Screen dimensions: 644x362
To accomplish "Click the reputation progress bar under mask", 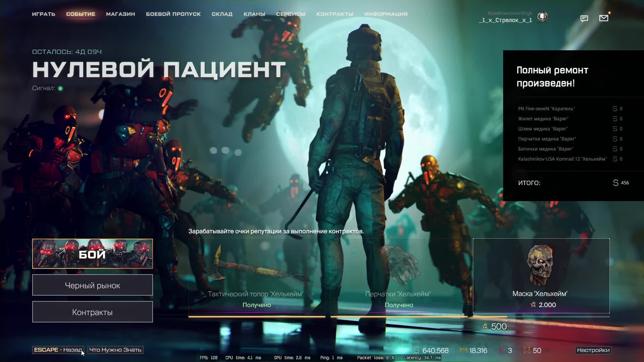I will click(x=541, y=316).
